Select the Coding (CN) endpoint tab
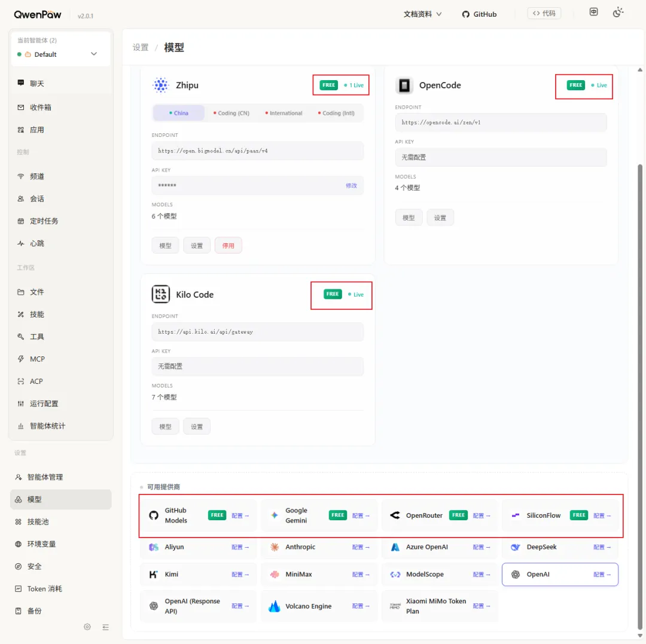 231,113
